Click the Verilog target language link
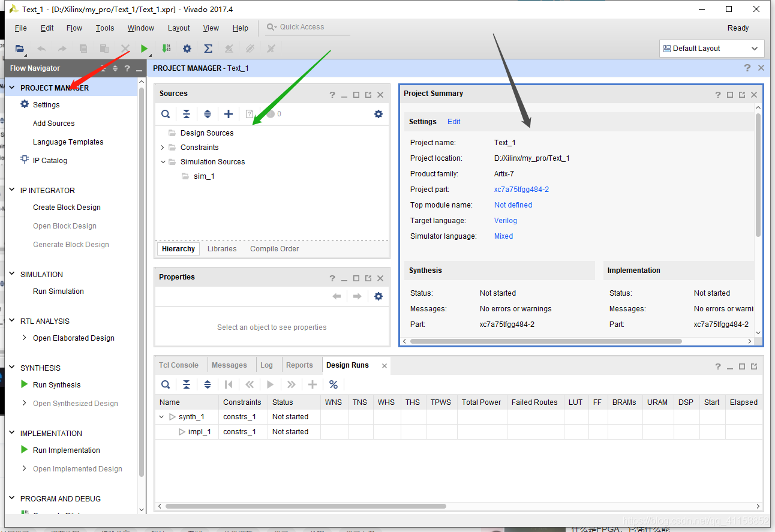 tap(506, 221)
